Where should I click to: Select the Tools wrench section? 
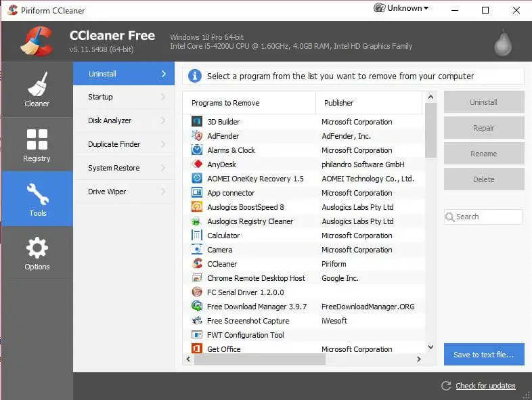(x=37, y=199)
